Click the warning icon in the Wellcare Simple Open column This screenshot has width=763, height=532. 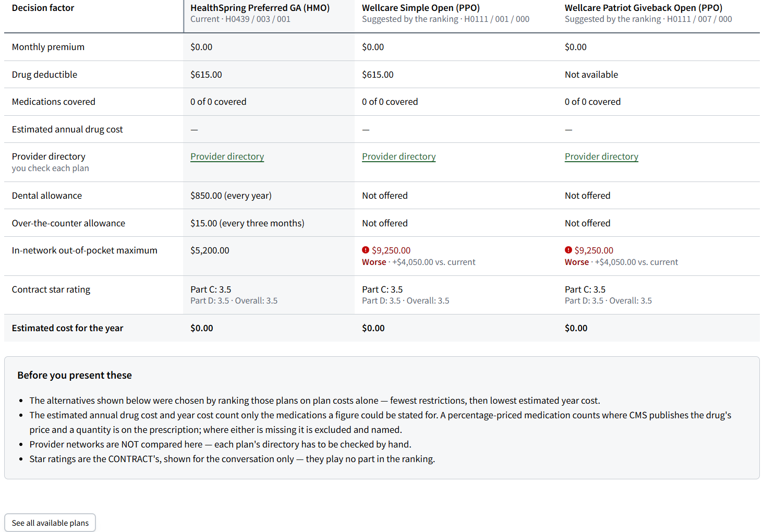click(x=366, y=250)
